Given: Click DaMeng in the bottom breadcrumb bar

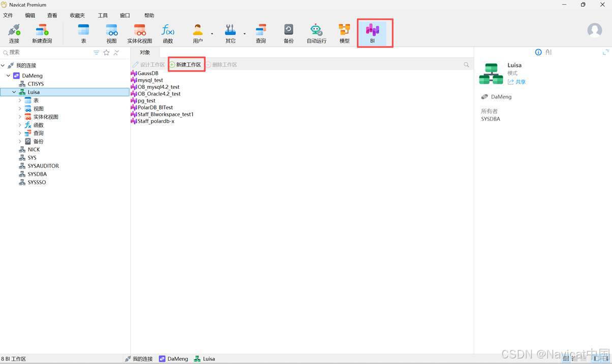Looking at the screenshot, I should point(173,358).
